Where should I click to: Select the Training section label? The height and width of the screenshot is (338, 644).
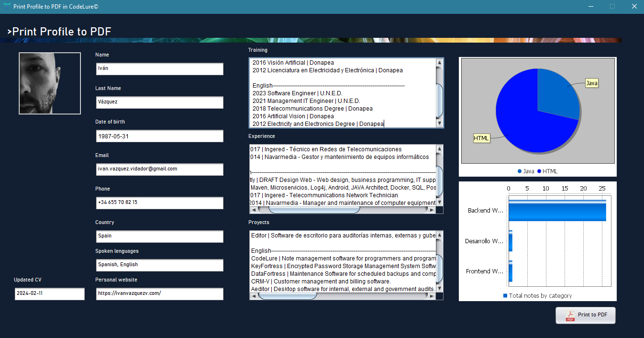[x=257, y=50]
